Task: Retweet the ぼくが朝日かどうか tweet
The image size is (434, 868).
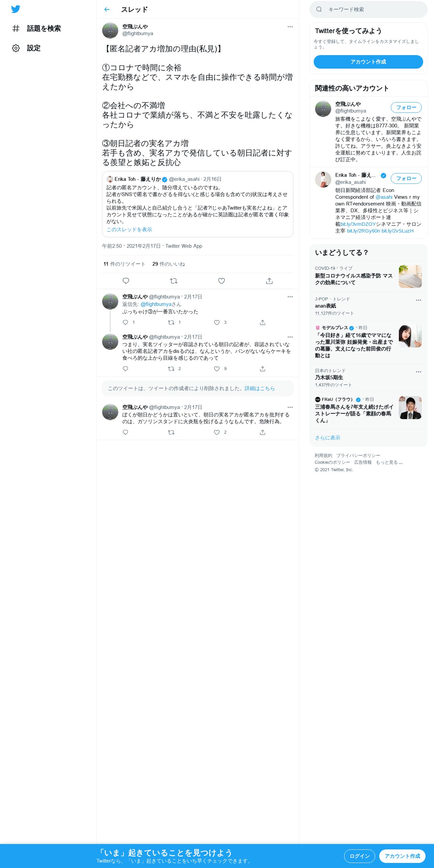Action: point(171,432)
